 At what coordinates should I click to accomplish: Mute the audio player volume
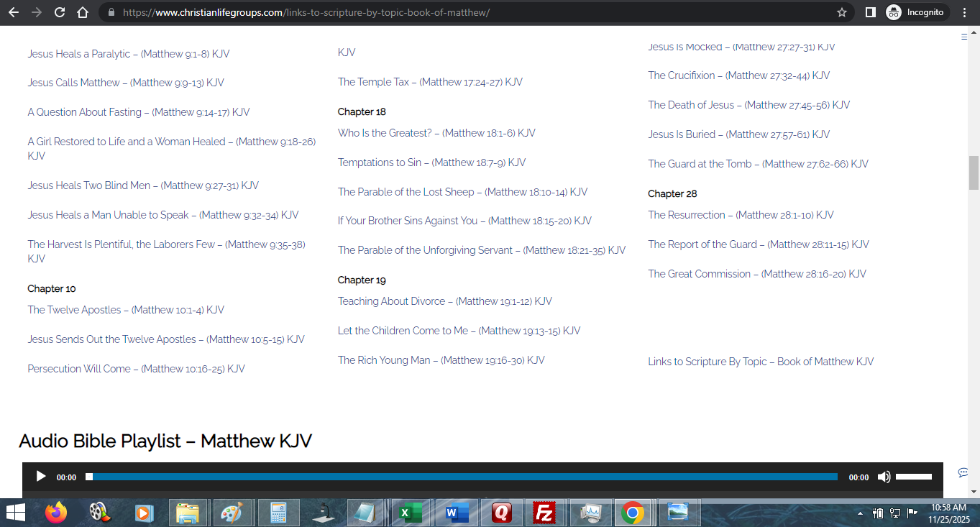tap(884, 477)
